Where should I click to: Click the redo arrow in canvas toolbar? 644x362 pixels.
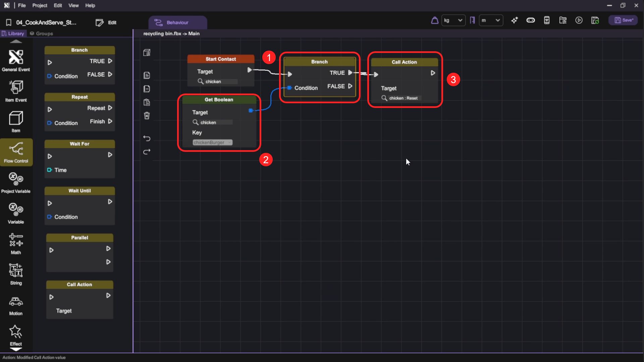147,152
